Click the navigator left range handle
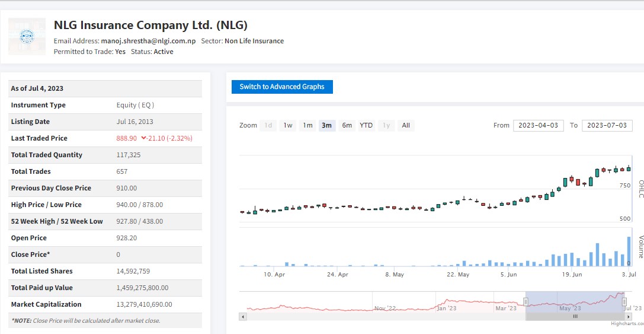 [526, 303]
